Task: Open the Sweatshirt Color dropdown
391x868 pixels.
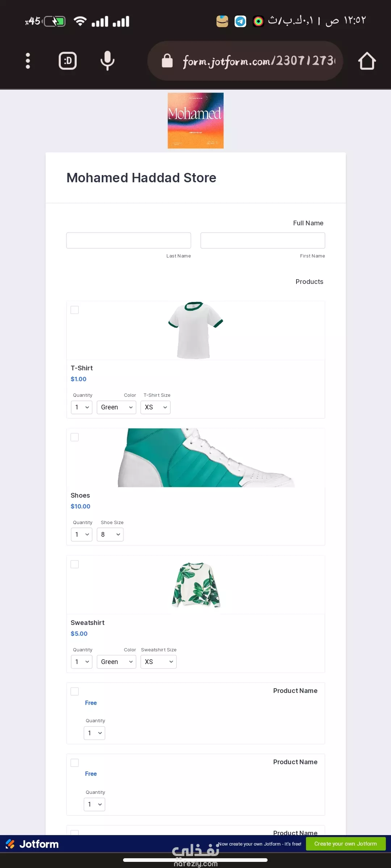Action: coord(116,662)
